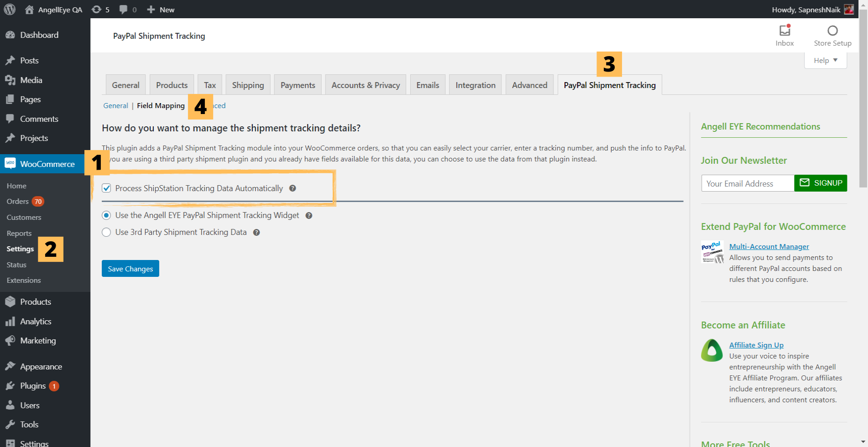The width and height of the screenshot is (868, 447).
Task: Click the Tools wrench icon
Action: pyautogui.click(x=10, y=425)
